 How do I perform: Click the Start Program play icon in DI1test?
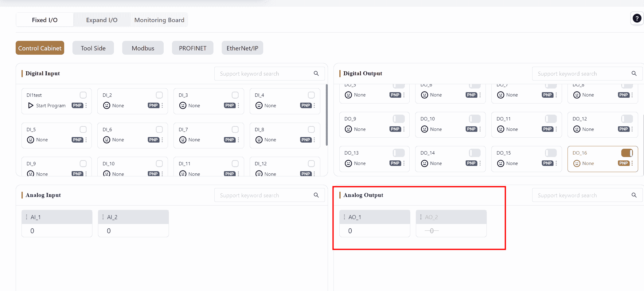[x=31, y=105]
